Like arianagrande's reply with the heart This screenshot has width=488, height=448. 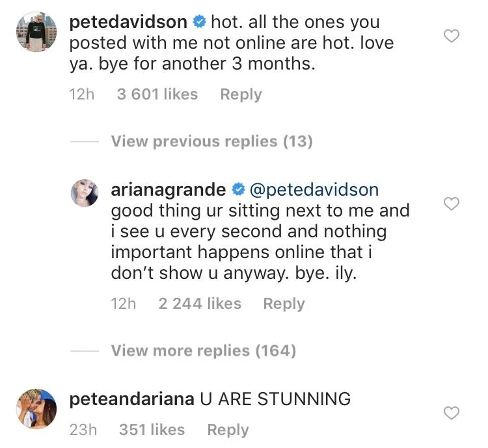[451, 204]
